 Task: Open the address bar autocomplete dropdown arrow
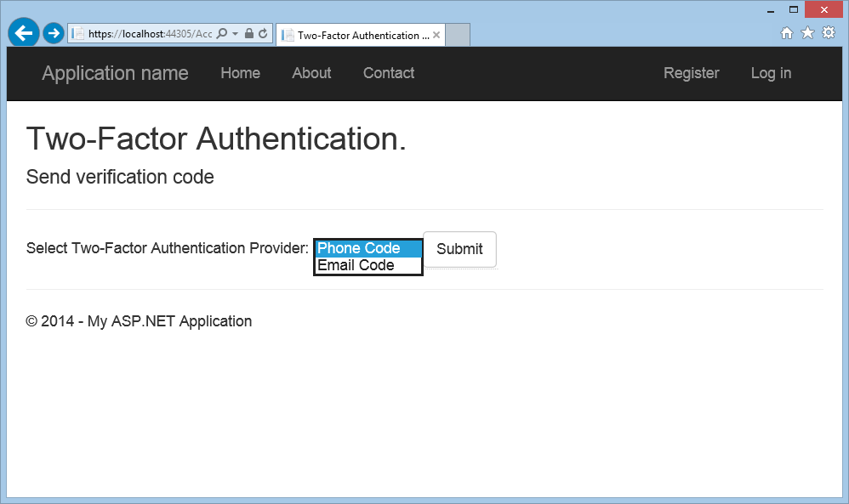coord(234,35)
